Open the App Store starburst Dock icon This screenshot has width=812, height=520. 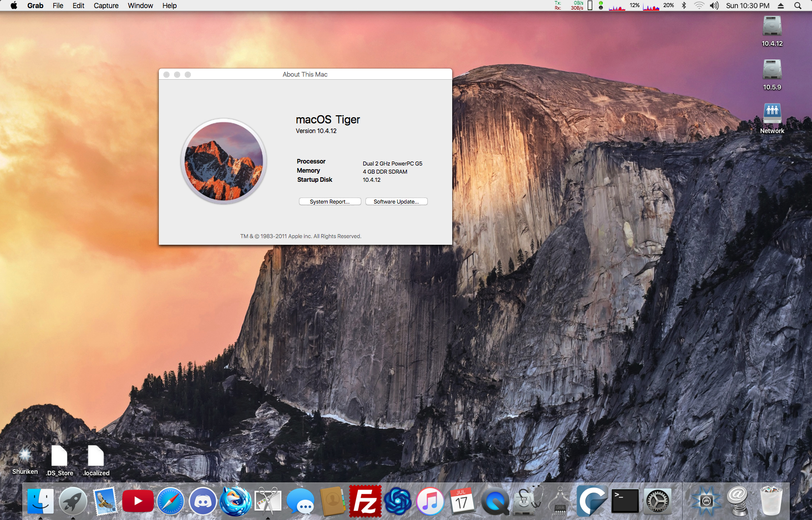[x=706, y=501]
